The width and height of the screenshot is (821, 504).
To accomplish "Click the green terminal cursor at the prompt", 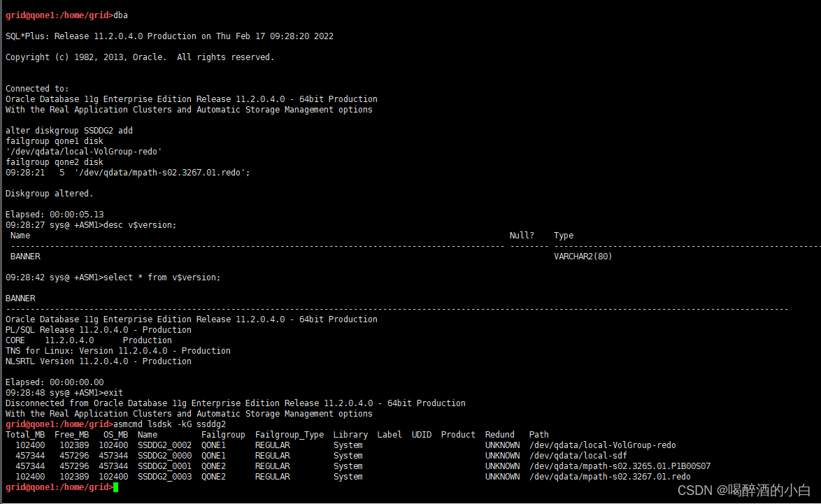I will [115, 487].
